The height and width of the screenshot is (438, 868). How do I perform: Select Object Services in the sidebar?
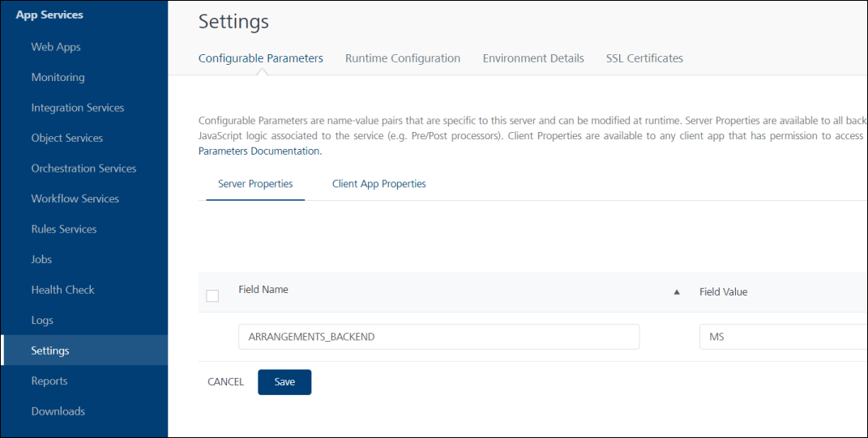[67, 138]
